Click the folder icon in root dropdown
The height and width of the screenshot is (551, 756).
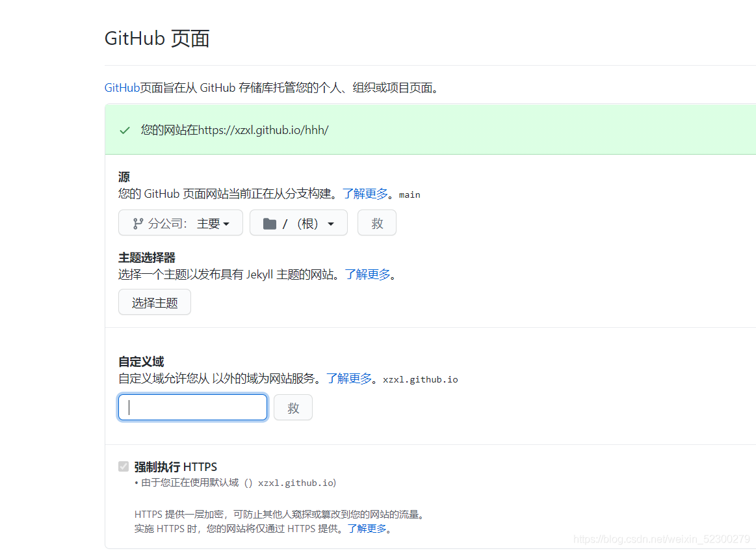coord(270,224)
